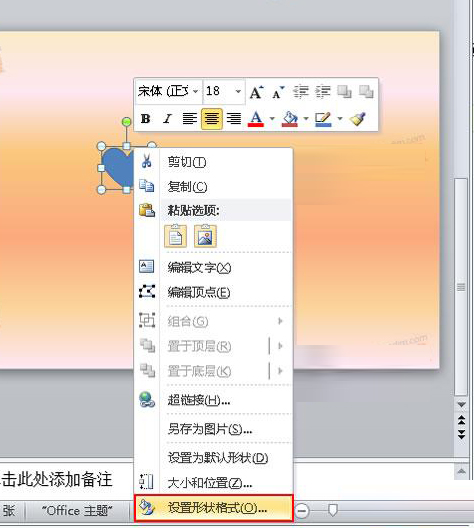Click the grow font size icon
474x528 pixels.
pos(257,92)
